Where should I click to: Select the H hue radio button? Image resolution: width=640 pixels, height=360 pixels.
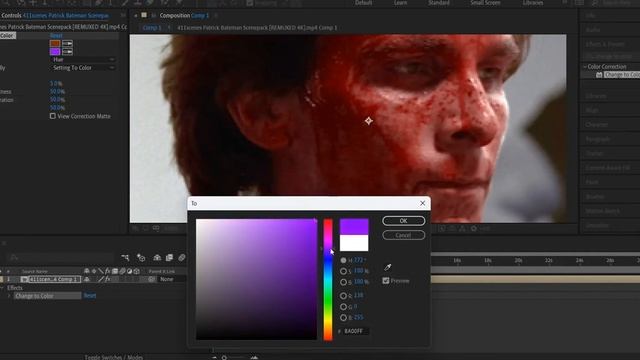click(343, 260)
